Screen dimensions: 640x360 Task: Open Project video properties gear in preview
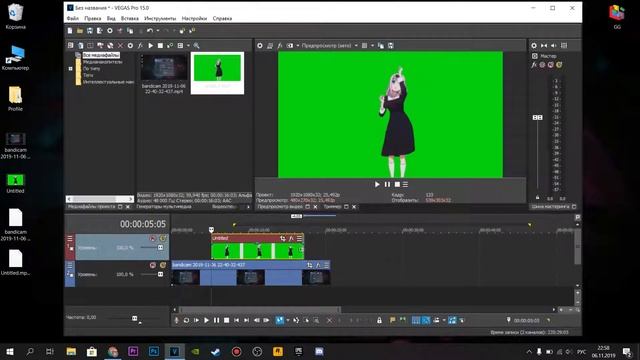260,46
